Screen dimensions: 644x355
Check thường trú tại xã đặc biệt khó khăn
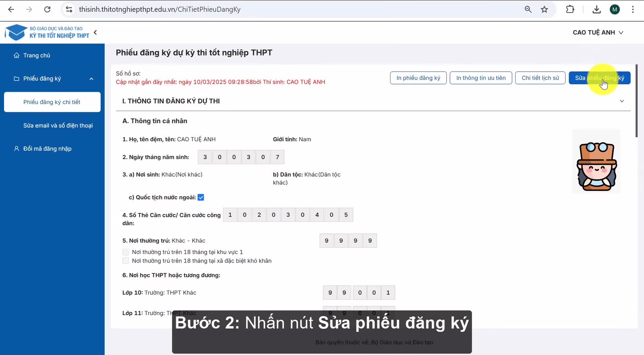point(126,261)
